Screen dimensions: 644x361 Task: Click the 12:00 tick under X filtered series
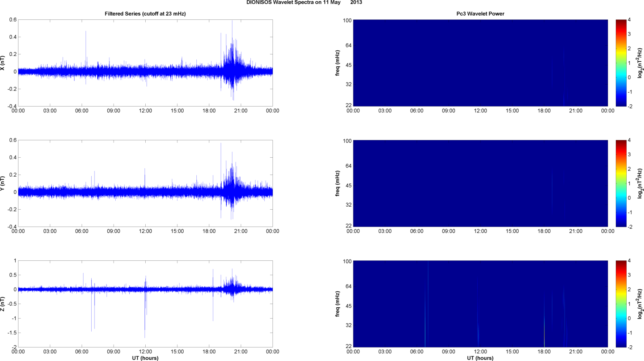click(x=145, y=111)
